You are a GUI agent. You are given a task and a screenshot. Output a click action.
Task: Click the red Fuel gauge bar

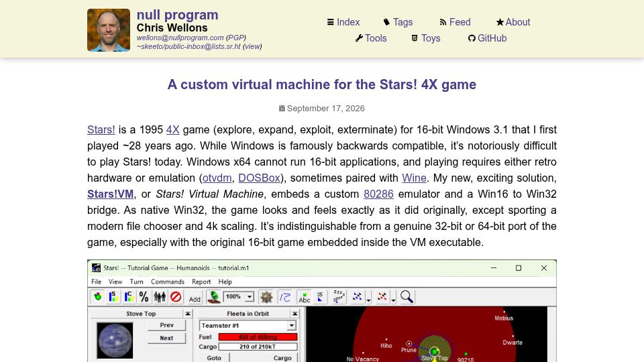(258, 337)
